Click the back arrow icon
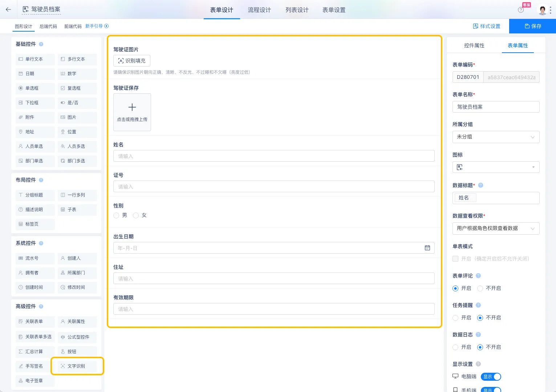Image resolution: width=556 pixels, height=392 pixels. [x=8, y=9]
